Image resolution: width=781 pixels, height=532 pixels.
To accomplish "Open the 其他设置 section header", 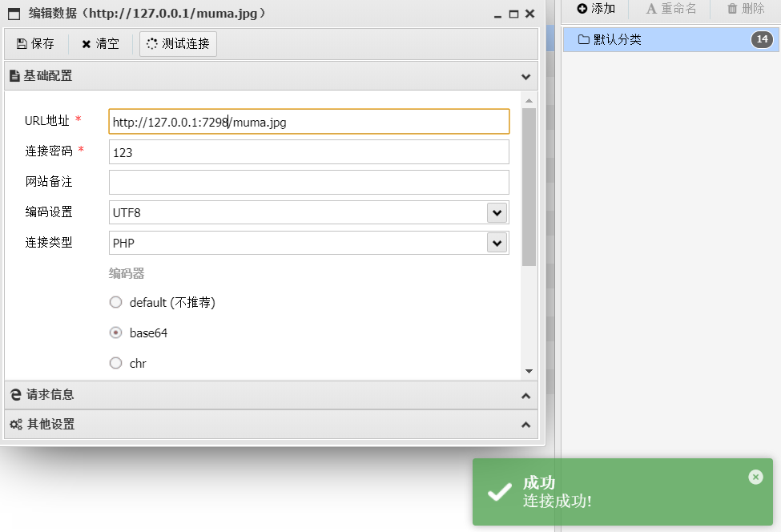I will [271, 425].
